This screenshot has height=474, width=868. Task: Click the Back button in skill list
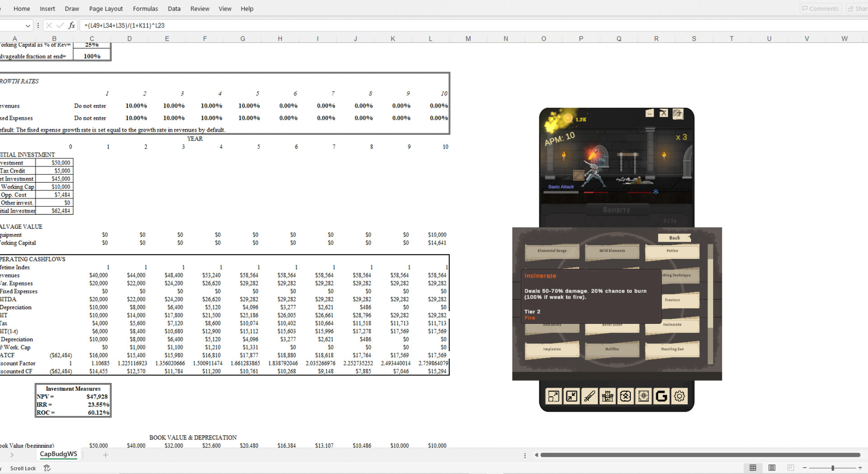pos(674,238)
